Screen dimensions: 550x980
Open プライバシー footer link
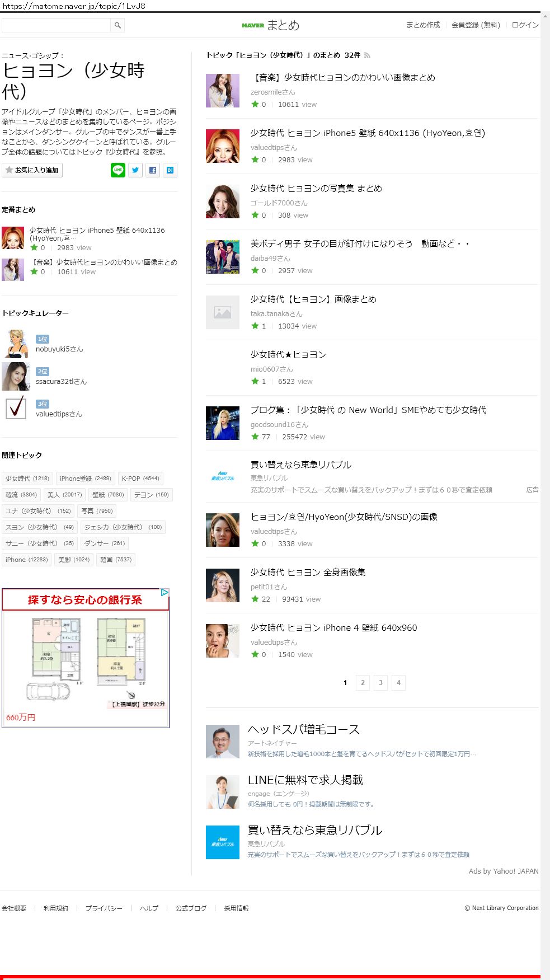point(104,908)
